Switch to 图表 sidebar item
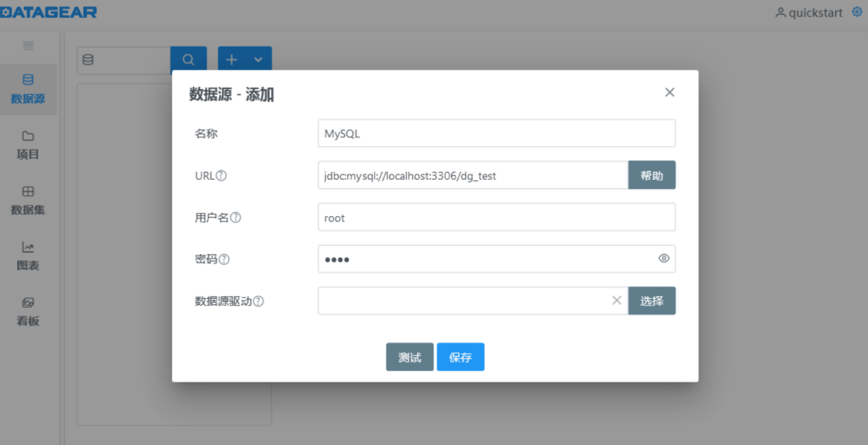Screen dimensions: 868x445 pos(28,255)
